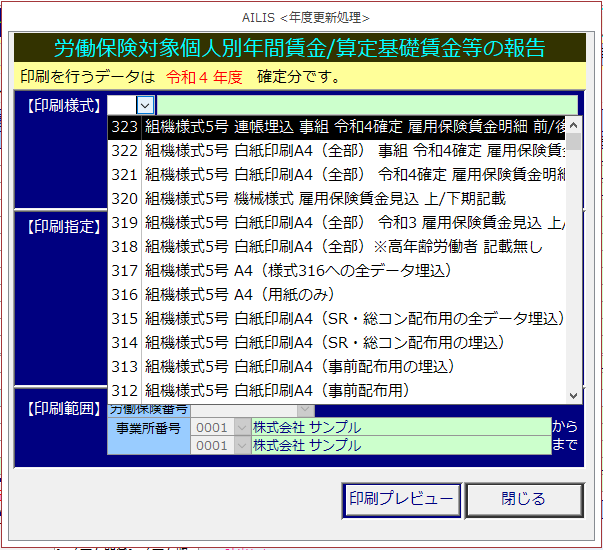Click the 印刷プレビュー button
603x550 pixels.
[x=401, y=499]
